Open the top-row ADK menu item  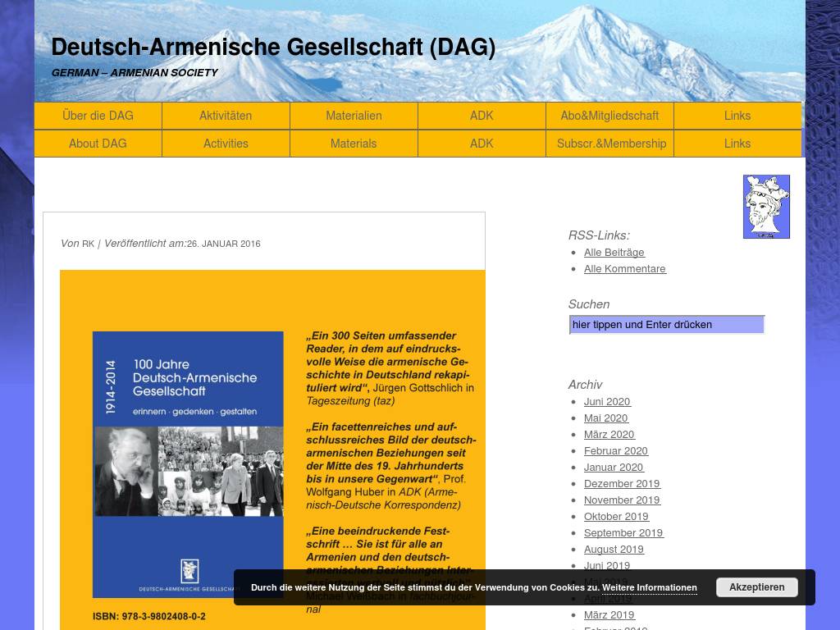pyautogui.click(x=482, y=116)
